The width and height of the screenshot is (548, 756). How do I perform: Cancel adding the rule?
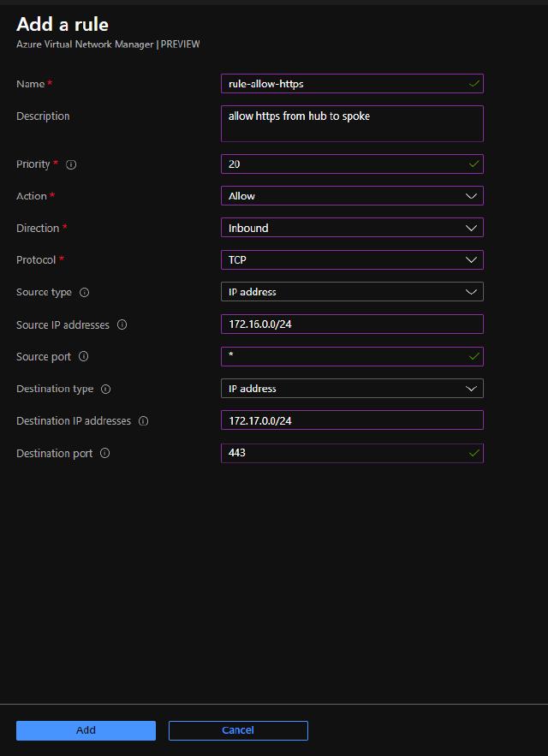(x=238, y=730)
